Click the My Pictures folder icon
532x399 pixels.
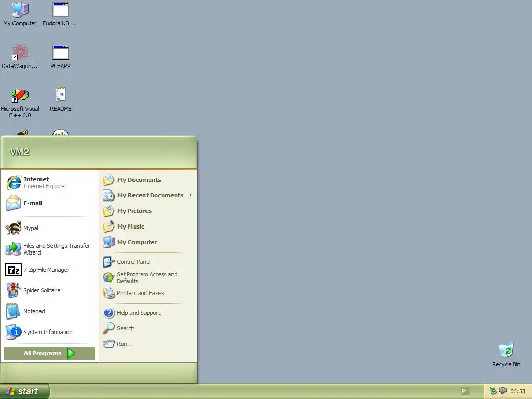(109, 211)
